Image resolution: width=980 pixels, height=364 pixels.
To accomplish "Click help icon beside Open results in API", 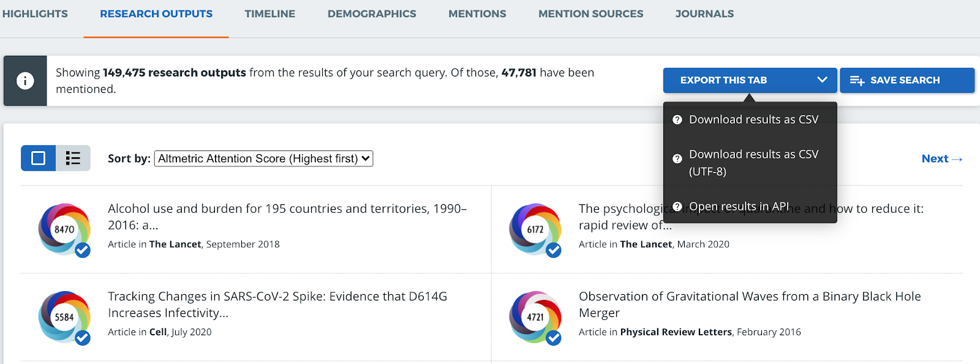I will 677,207.
